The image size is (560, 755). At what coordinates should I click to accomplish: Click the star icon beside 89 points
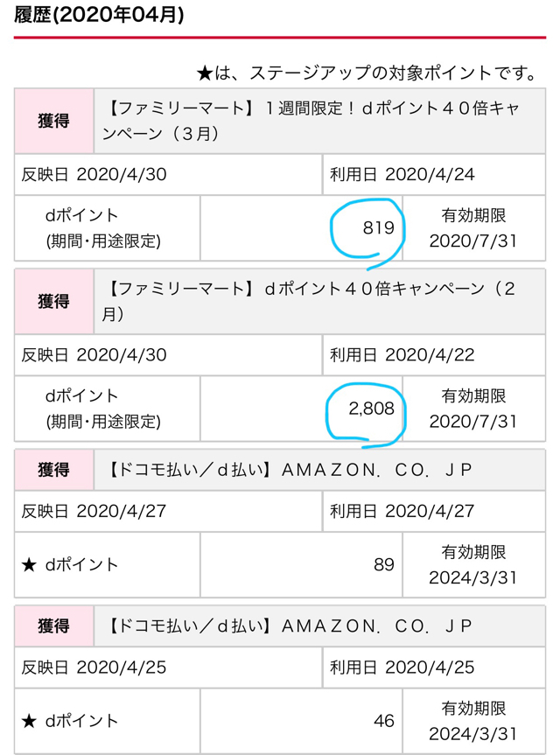point(29,565)
